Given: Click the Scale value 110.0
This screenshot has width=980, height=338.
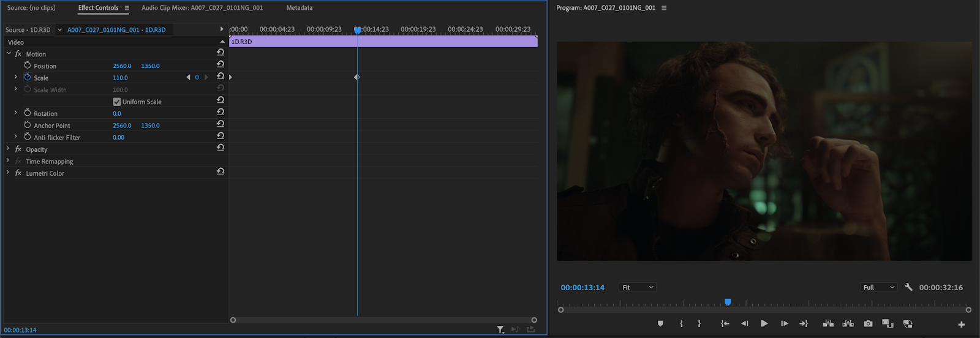Looking at the screenshot, I should (x=120, y=78).
